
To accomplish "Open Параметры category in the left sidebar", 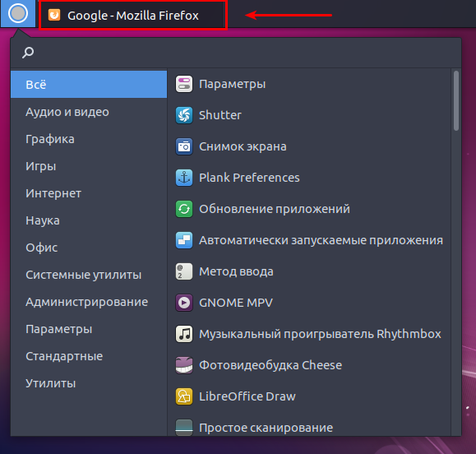I will (89, 329).
